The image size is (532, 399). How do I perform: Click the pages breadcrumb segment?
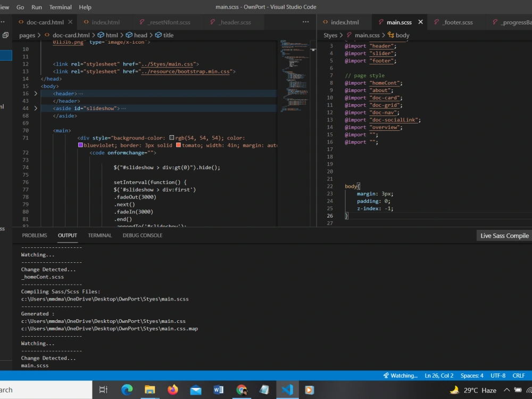(x=27, y=35)
